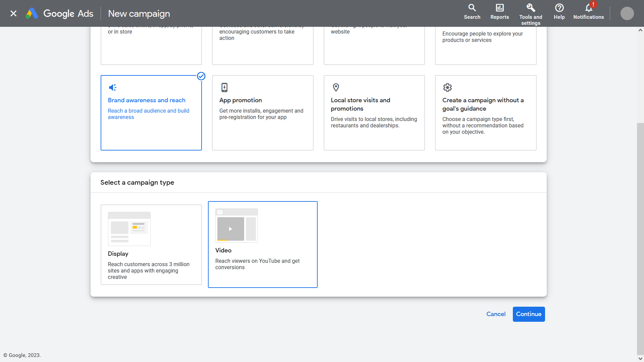Select the Display campaign type option
This screenshot has height=362, width=644.
151,244
